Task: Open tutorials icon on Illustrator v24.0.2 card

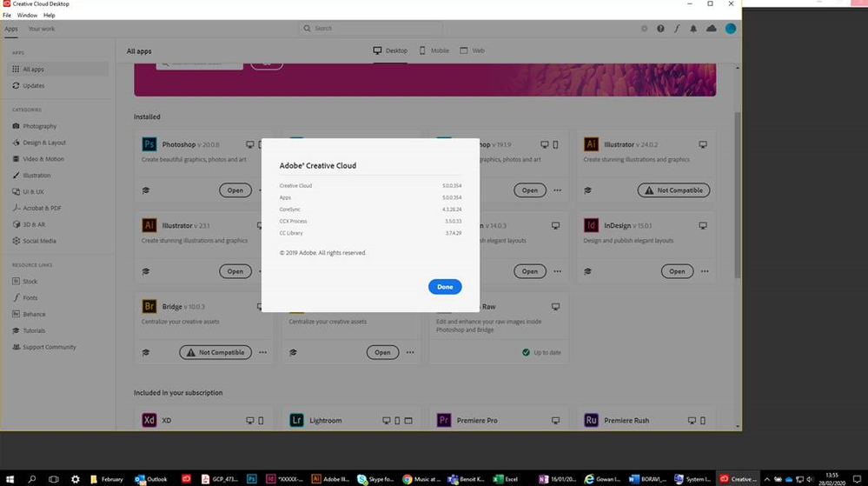Action: (587, 190)
